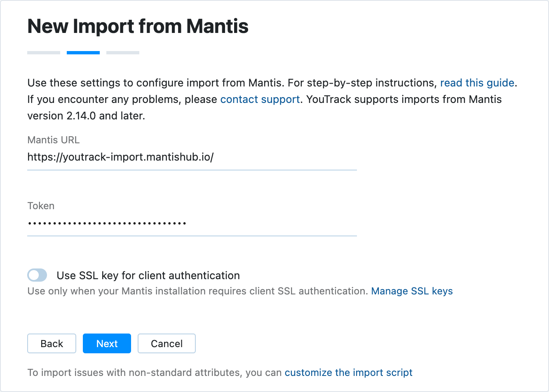Click the SSL authentication toggle switch knob

pyautogui.click(x=34, y=275)
